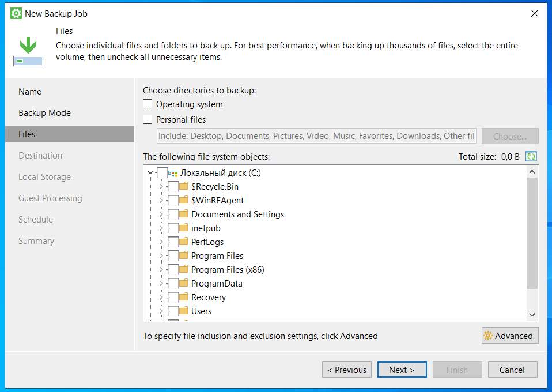This screenshot has width=552, height=392.
Task: Click the Veeam gear icon in title bar
Action: coord(16,13)
